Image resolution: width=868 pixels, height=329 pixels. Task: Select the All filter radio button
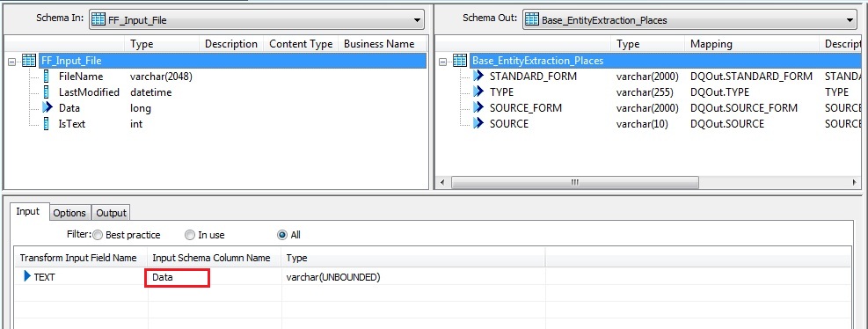[282, 235]
